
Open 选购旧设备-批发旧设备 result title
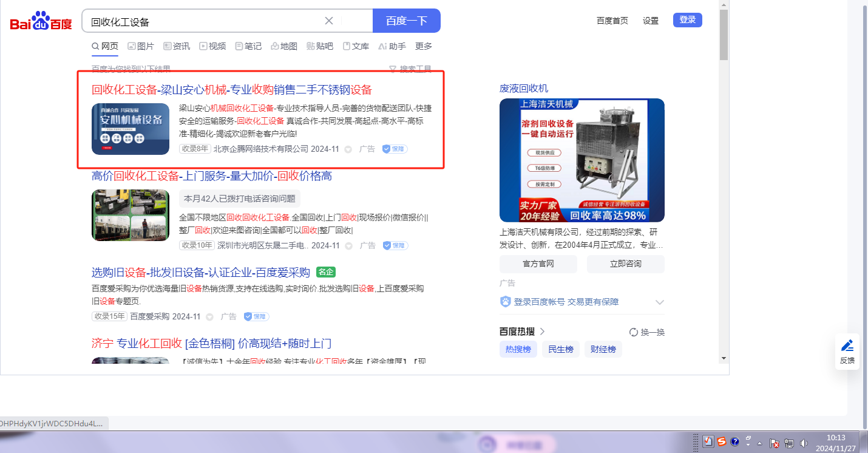[x=201, y=272]
